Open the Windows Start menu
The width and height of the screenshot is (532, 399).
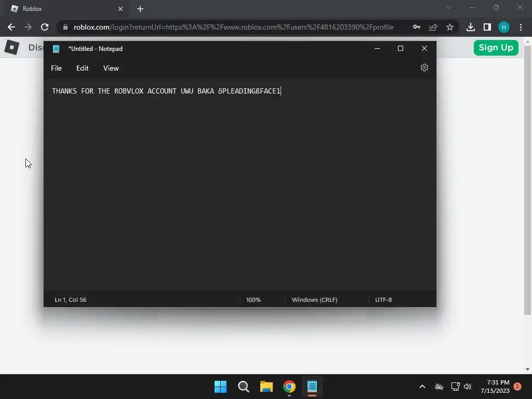coord(220,387)
